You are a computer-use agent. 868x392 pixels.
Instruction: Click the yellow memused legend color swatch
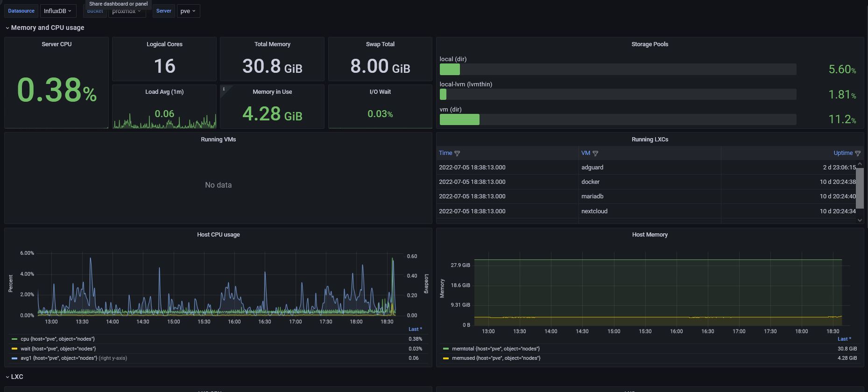pos(446,358)
